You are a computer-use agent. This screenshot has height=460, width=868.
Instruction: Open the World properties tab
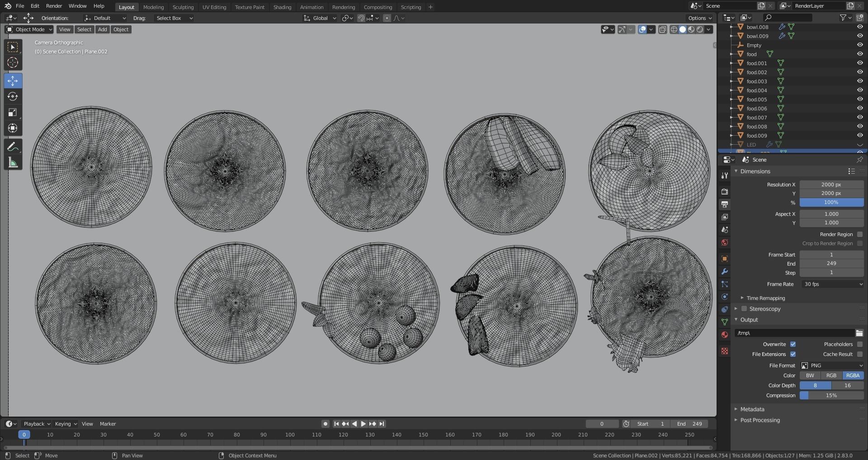(x=725, y=242)
